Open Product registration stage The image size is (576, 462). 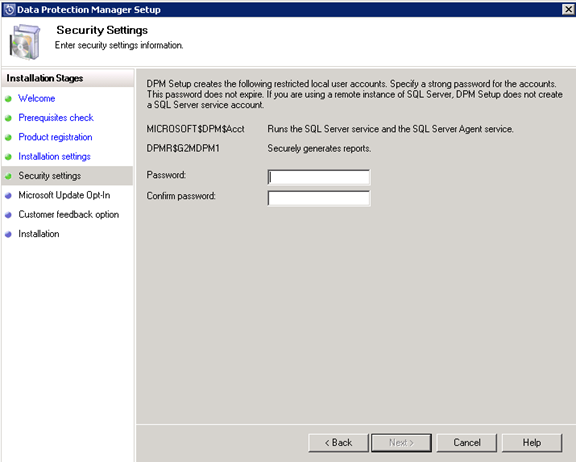pos(55,137)
